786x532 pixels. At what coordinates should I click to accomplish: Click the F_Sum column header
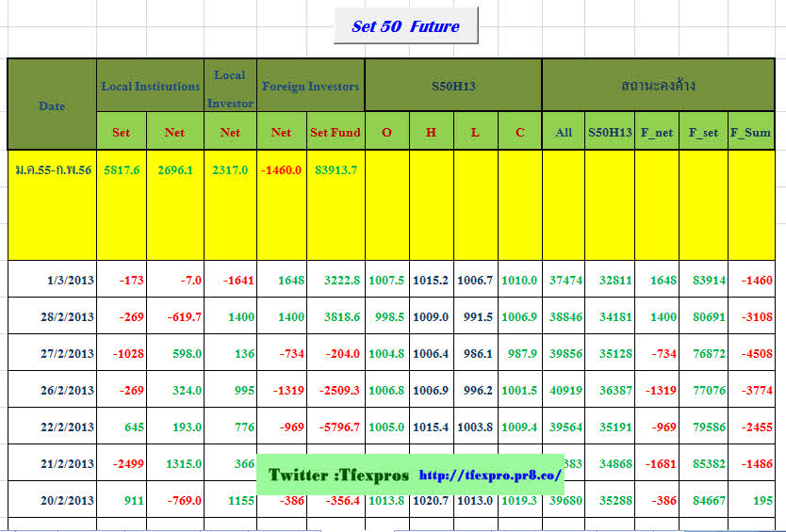click(750, 133)
